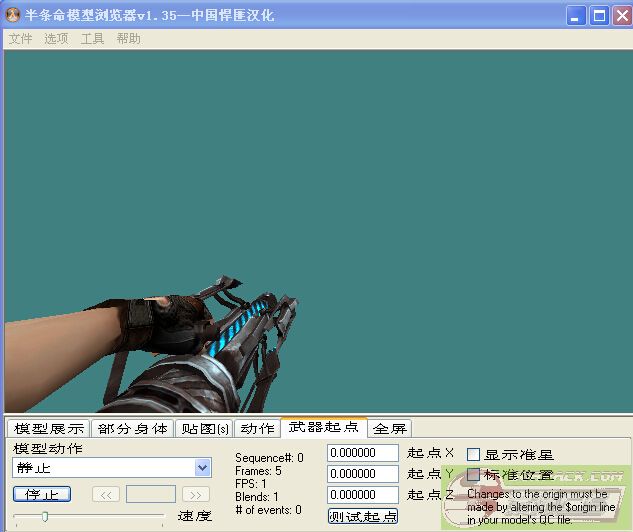Switch to the 贴图(s) tab
The height and width of the screenshot is (532, 633).
click(204, 428)
